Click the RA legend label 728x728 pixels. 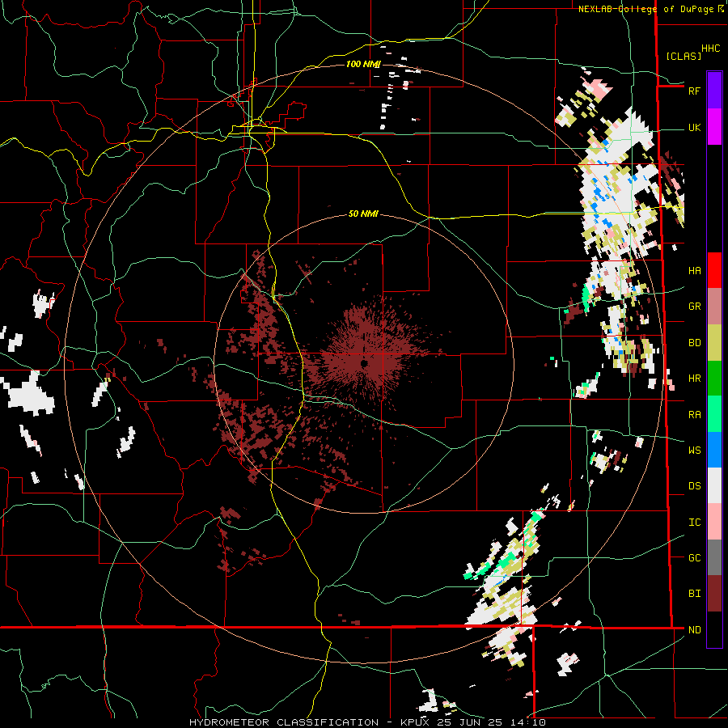pyautogui.click(x=694, y=414)
